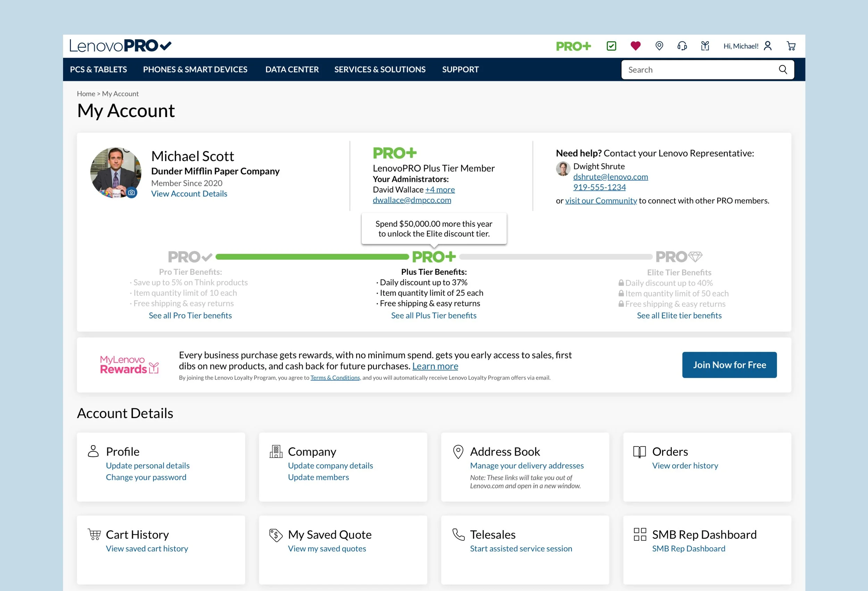Click the Orders book icon
The height and width of the screenshot is (591, 868).
click(x=640, y=452)
